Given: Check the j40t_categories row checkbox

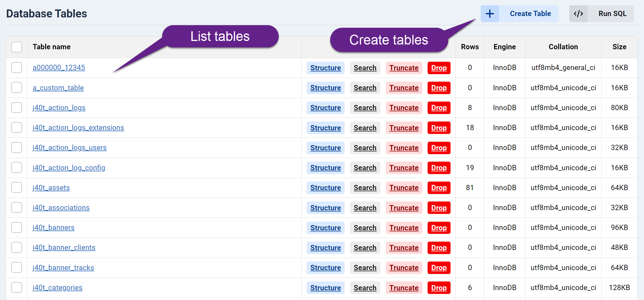Looking at the screenshot, I should click(17, 287).
